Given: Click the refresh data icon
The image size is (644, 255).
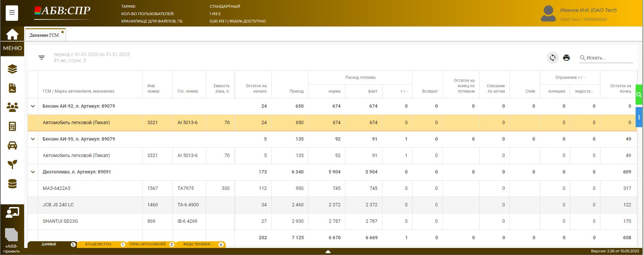Looking at the screenshot, I should coord(552,58).
